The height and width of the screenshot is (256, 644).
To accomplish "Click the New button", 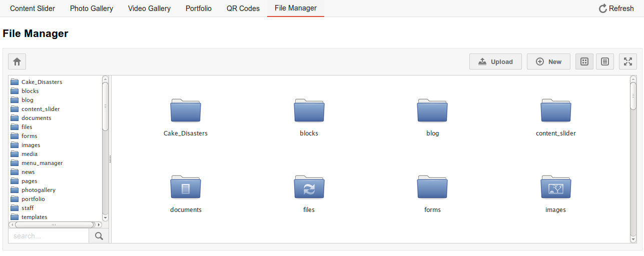I will point(548,61).
